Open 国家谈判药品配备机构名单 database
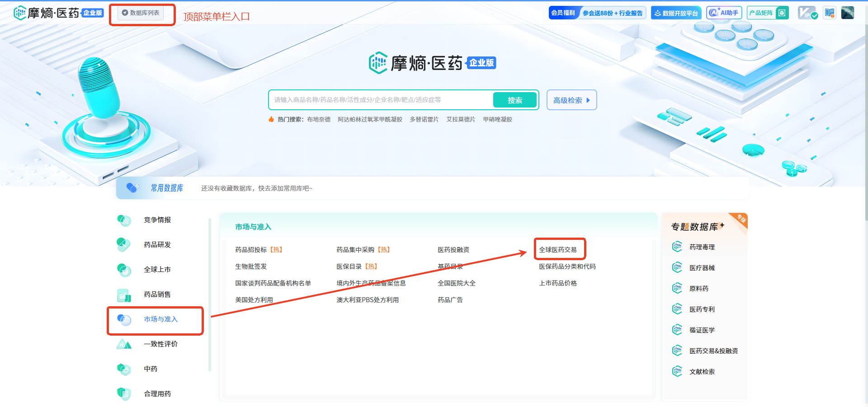The image size is (868, 407). tap(273, 283)
